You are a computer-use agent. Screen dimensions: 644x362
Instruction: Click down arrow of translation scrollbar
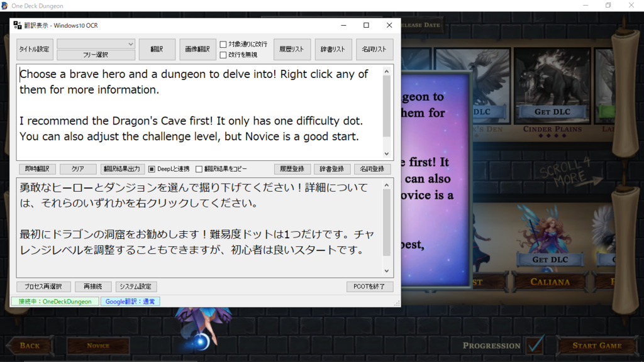tap(387, 270)
